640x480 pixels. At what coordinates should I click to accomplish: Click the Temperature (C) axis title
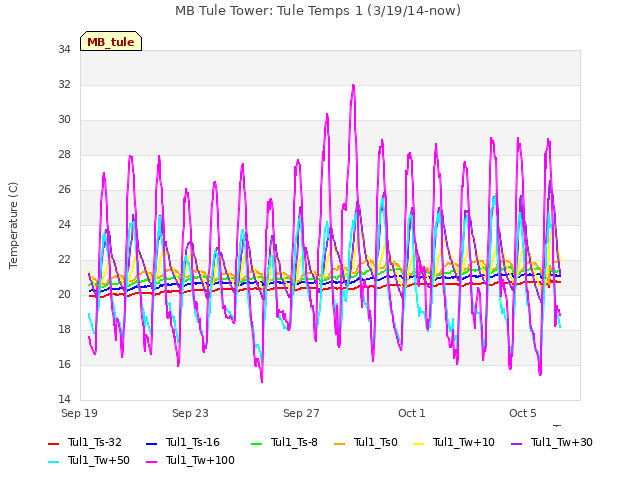point(13,225)
